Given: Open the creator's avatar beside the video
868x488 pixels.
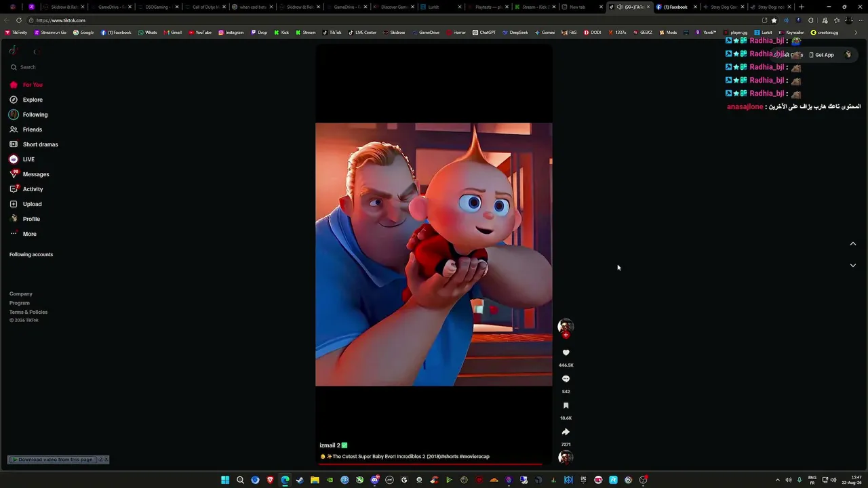Looking at the screenshot, I should (566, 326).
